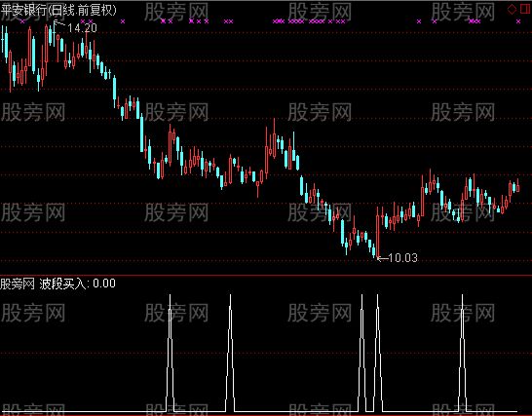
Task: Click the 波段买入: 0.00 indicator label
Action: 77,284
